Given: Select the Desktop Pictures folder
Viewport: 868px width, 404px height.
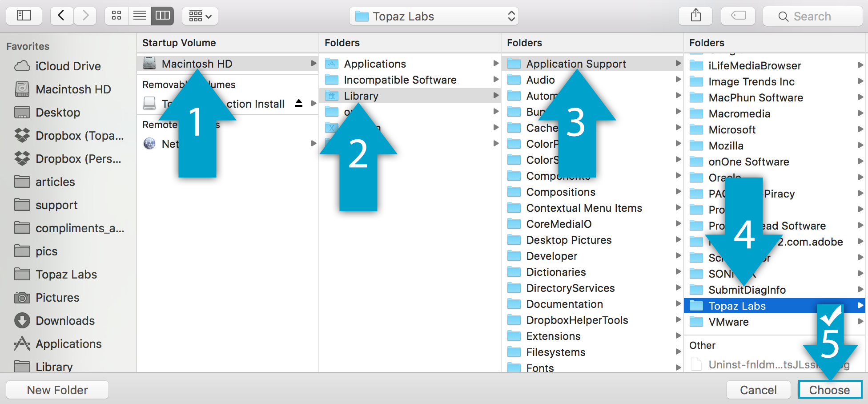Looking at the screenshot, I should (x=592, y=240).
